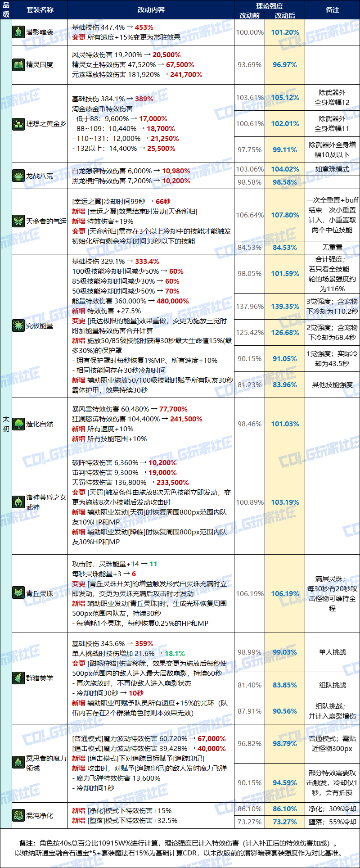Click the 混沌净化 set name
The width and height of the screenshot is (360, 868).
[40, 815]
